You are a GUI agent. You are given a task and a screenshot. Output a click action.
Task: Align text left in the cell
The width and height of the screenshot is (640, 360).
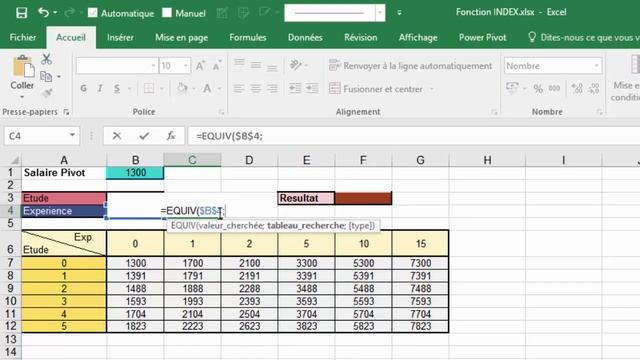[239, 88]
